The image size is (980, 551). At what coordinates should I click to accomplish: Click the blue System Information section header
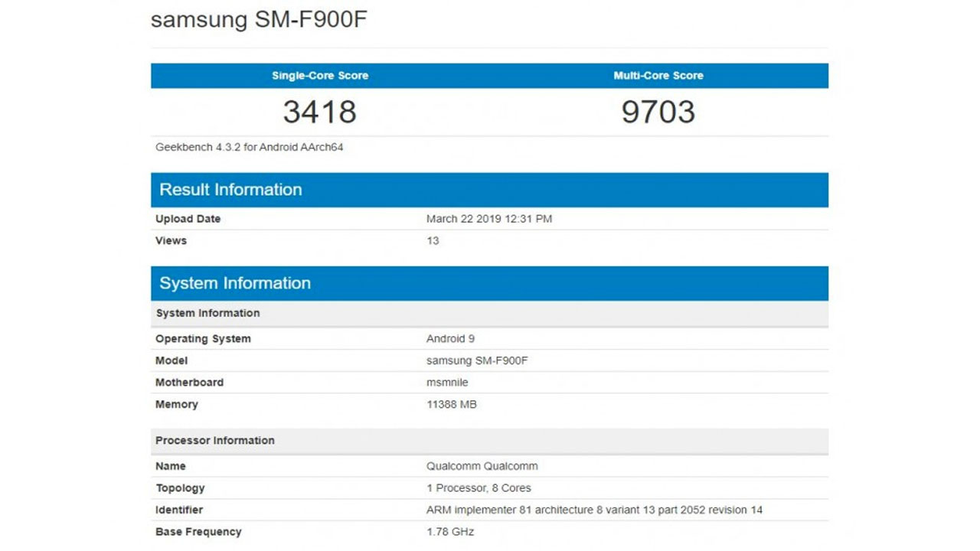coord(489,283)
